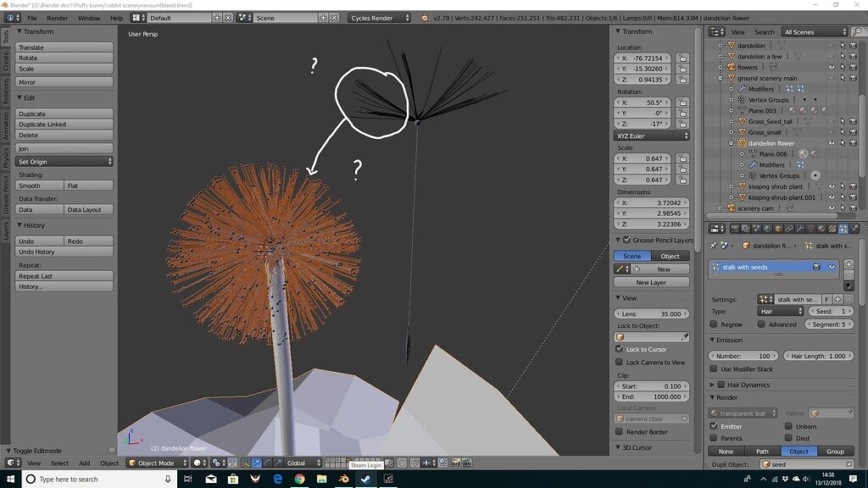
Task: Open the Modifiers wrench tab in Properties header
Action: pyautogui.click(x=800, y=228)
